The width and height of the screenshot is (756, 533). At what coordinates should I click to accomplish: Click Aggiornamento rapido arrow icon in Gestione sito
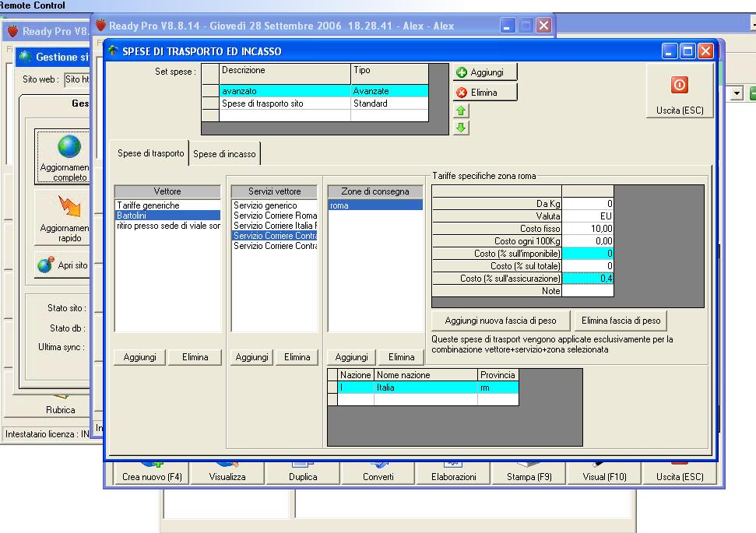click(64, 217)
